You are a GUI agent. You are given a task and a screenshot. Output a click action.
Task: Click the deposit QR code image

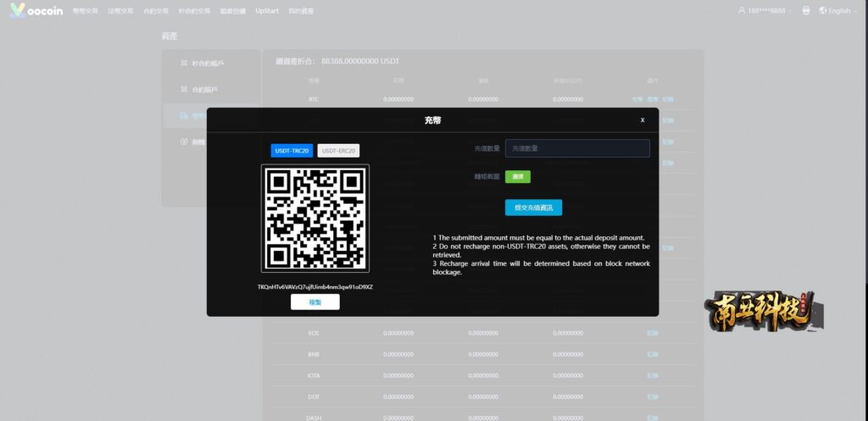(x=315, y=218)
